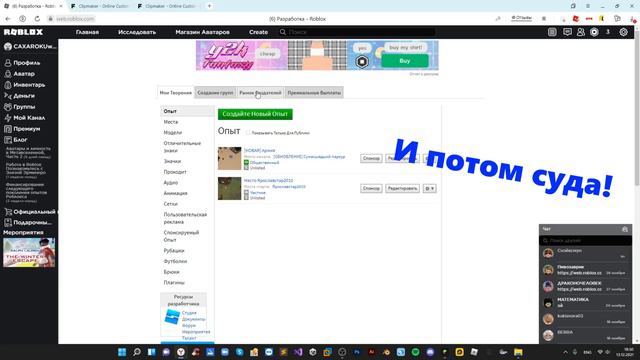
Task: Open Премиум in the sidebar
Action: tap(22, 129)
